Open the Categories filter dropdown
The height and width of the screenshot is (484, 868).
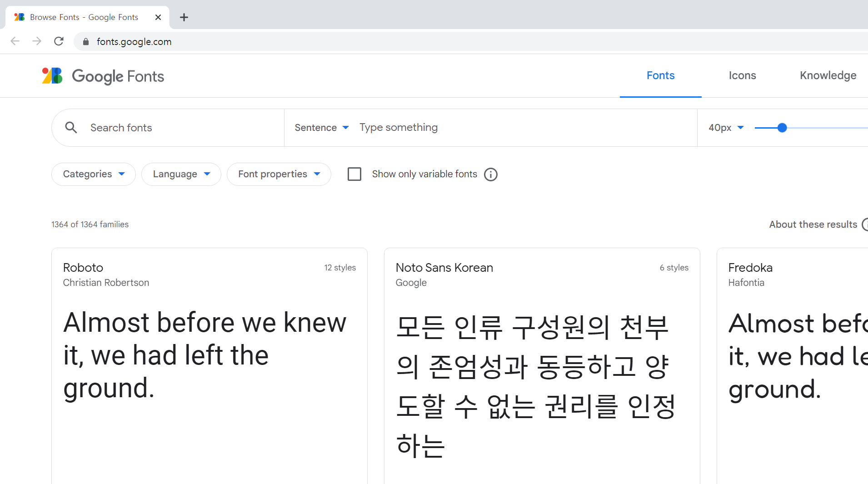[x=93, y=174]
